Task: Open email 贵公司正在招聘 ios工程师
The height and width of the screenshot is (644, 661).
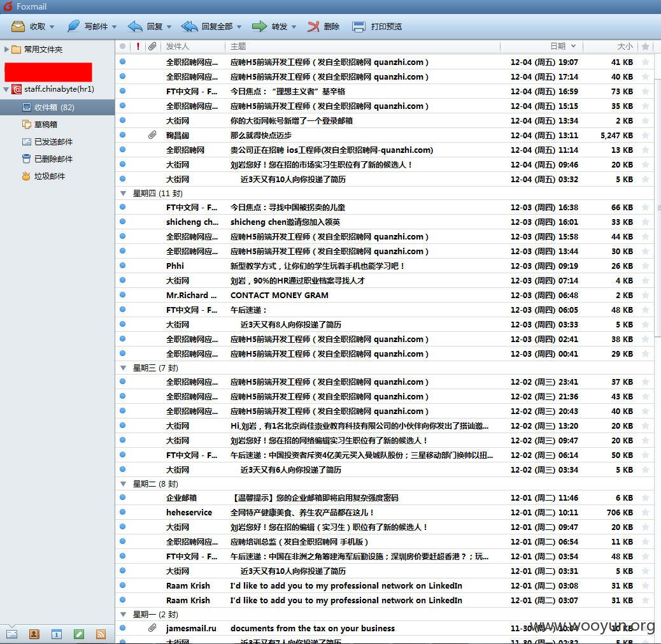Action: coord(385,150)
